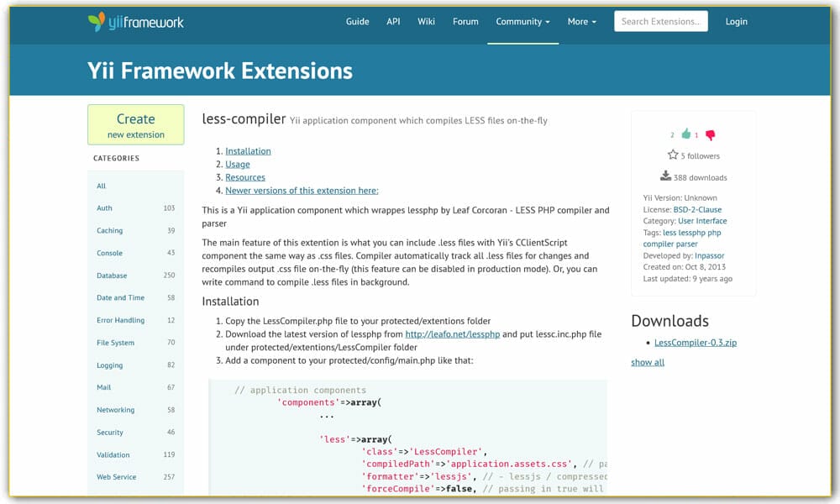
Task: Expand the Community dropdown menu
Action: 522,22
